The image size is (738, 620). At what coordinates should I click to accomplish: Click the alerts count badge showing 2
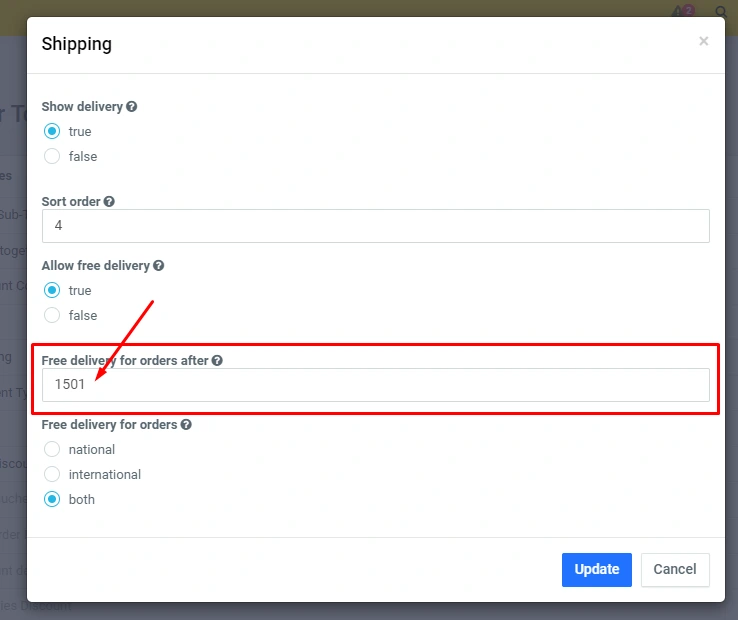[688, 9]
